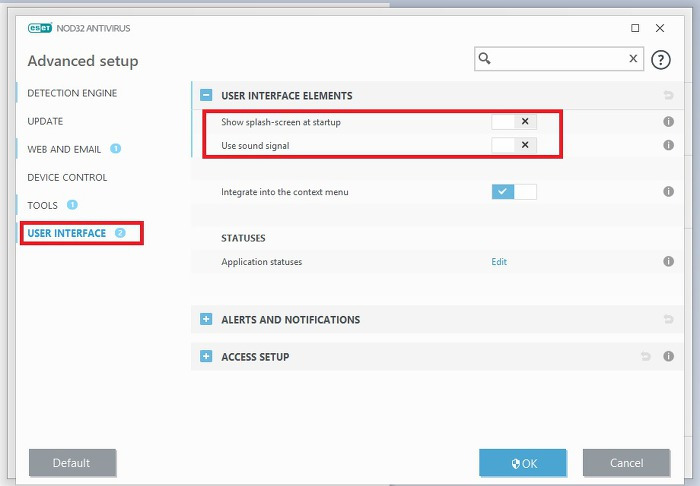Screen dimensions: 700x486
Task: Open help with the question mark icon
Action: pyautogui.click(x=661, y=60)
